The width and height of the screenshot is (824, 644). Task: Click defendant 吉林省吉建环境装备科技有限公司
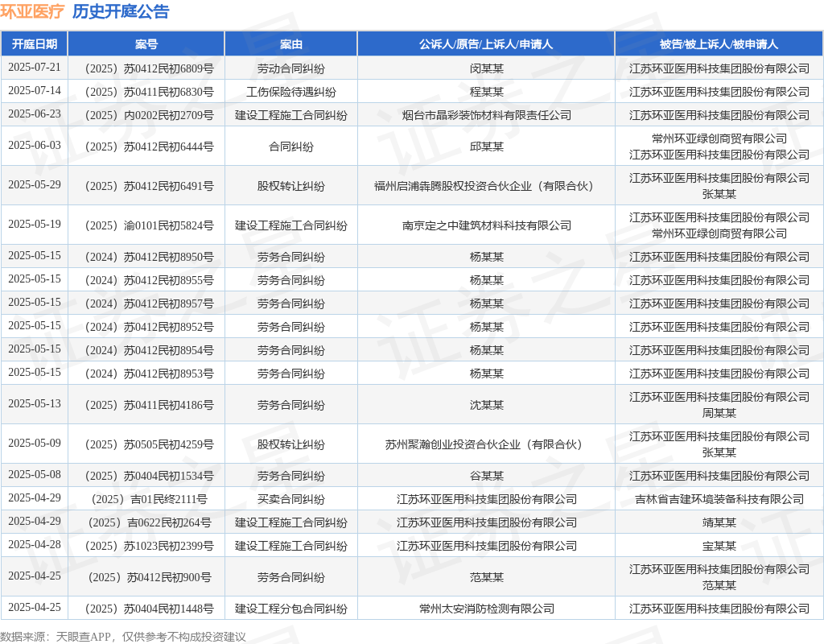click(719, 499)
